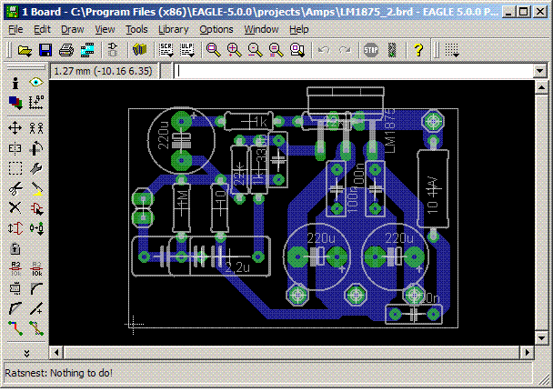Open the command history dropdown
The height and width of the screenshot is (392, 553).
539,71
